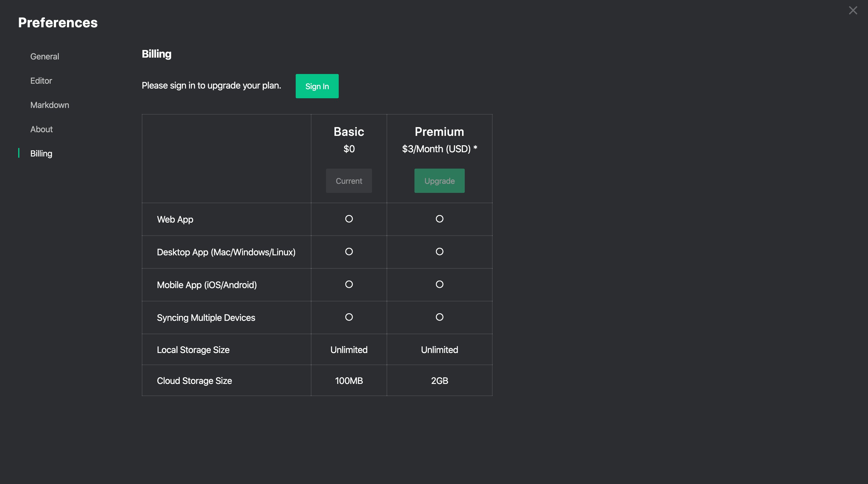Click Premium circle for Syncing Multiple Devices
This screenshot has height=484, width=868.
click(x=439, y=317)
